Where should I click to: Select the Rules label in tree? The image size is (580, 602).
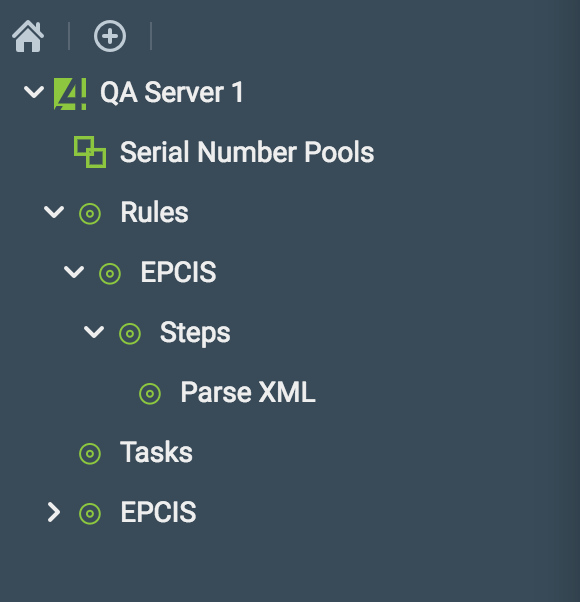point(154,212)
